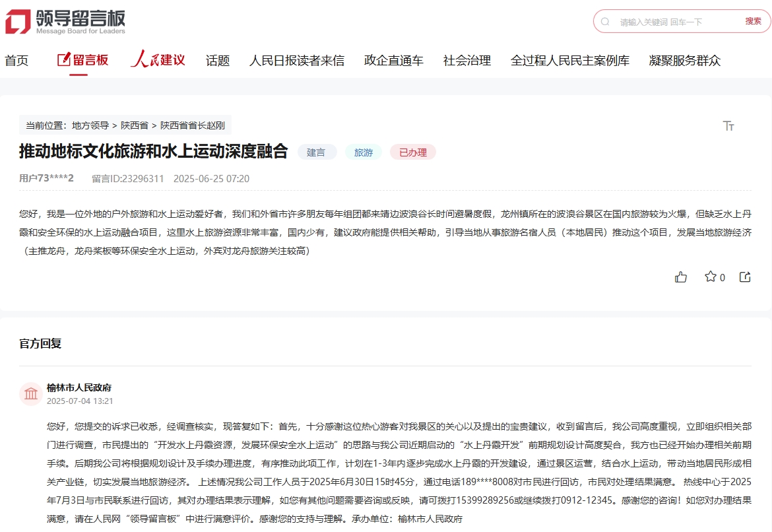
Task: Click the 搜索 search button
Action: [754, 22]
